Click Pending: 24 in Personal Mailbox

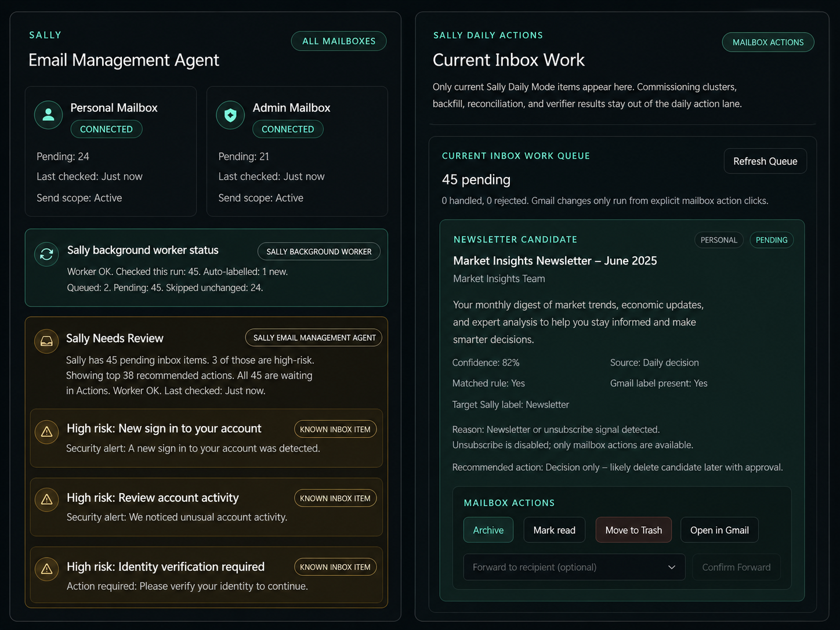63,157
